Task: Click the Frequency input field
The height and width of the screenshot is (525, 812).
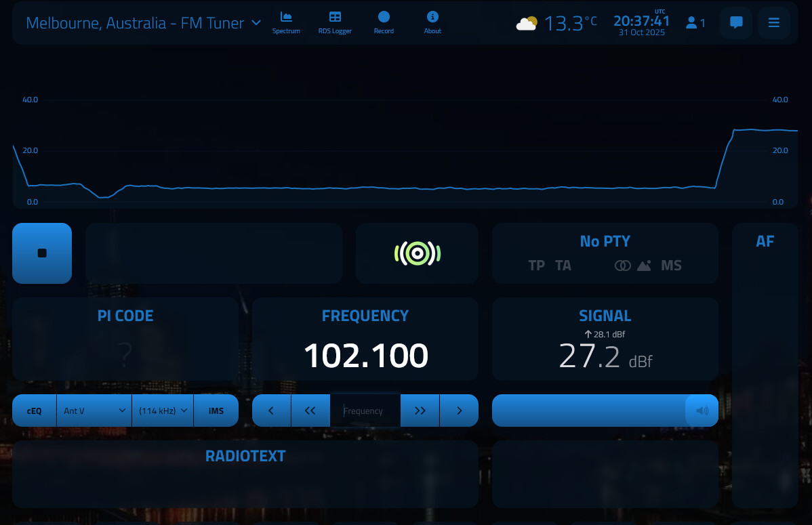Action: click(x=365, y=411)
